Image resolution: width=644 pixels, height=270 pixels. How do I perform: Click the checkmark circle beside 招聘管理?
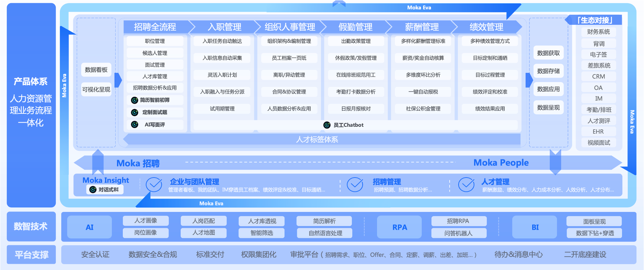coord(355,185)
